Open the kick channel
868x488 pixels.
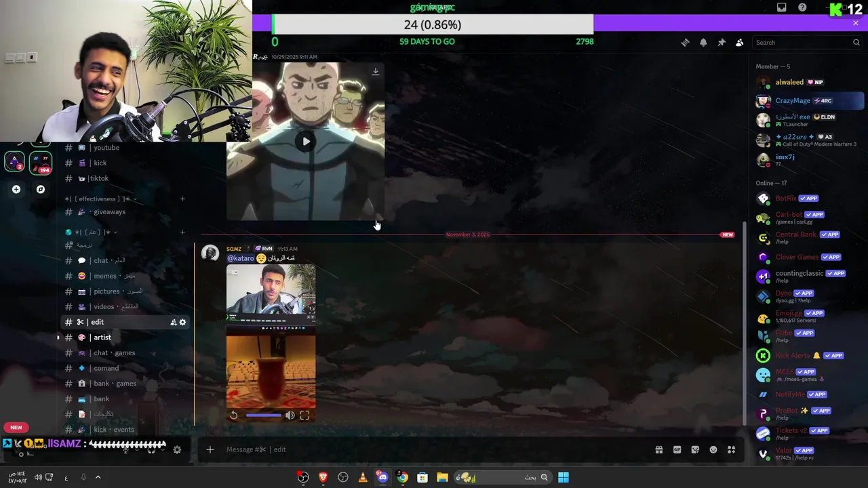pos(124,163)
